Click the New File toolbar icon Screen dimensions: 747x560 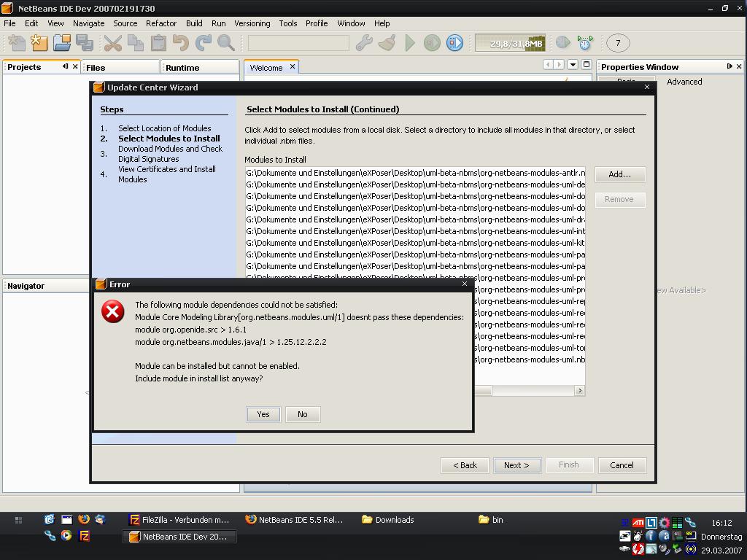[x=18, y=43]
